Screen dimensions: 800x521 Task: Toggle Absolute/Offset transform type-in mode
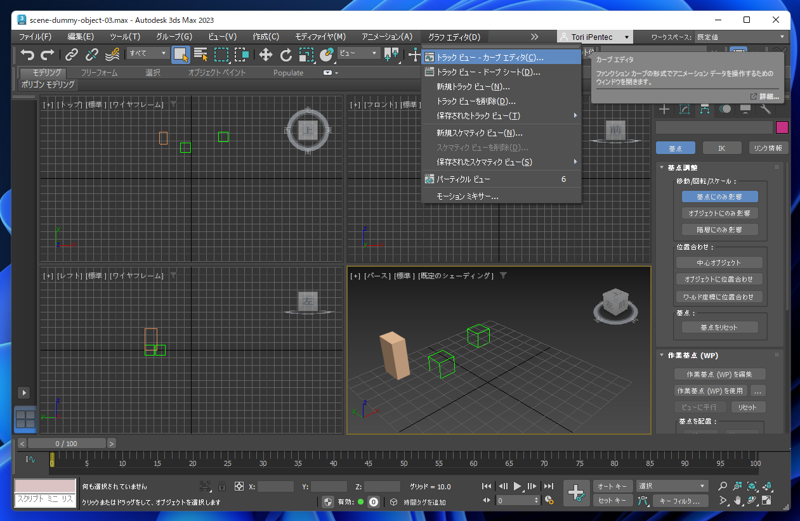[239, 486]
